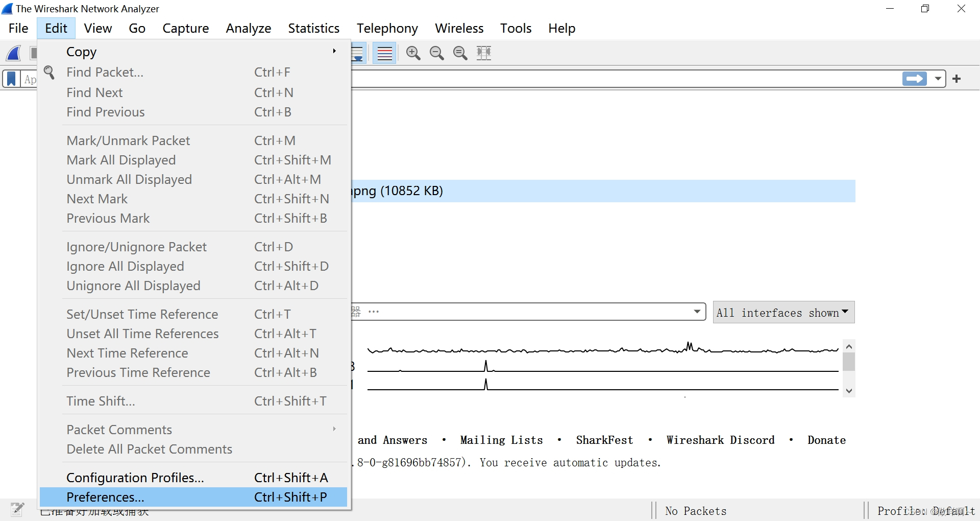Open the Capture menu

(186, 28)
